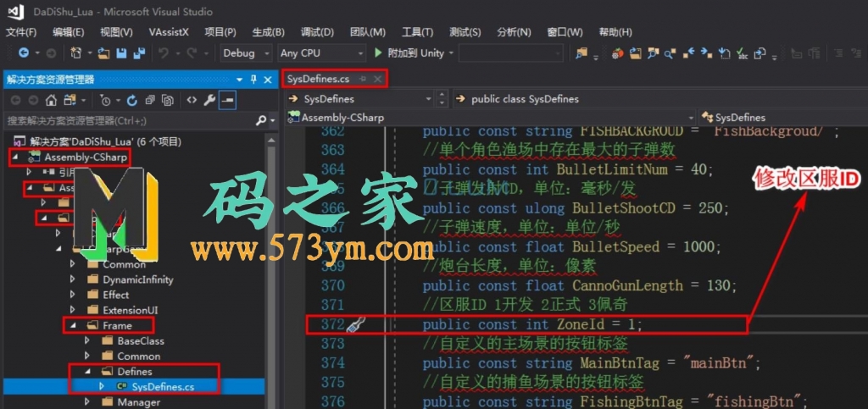This screenshot has height=409, width=868.
Task: Click the Undo arrow icon
Action: [164, 53]
